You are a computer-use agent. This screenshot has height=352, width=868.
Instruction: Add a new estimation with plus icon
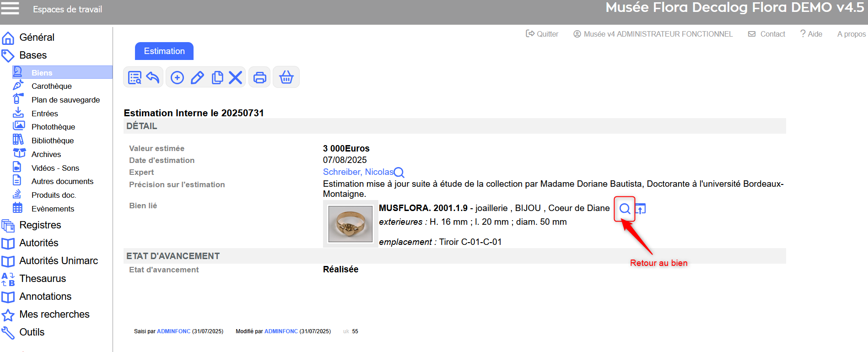point(177,77)
